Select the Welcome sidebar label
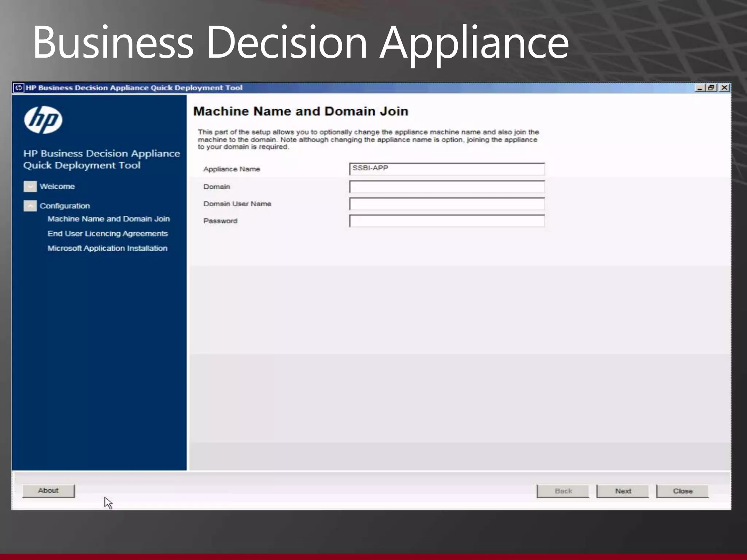Viewport: 747px width, 560px height. [x=57, y=186]
